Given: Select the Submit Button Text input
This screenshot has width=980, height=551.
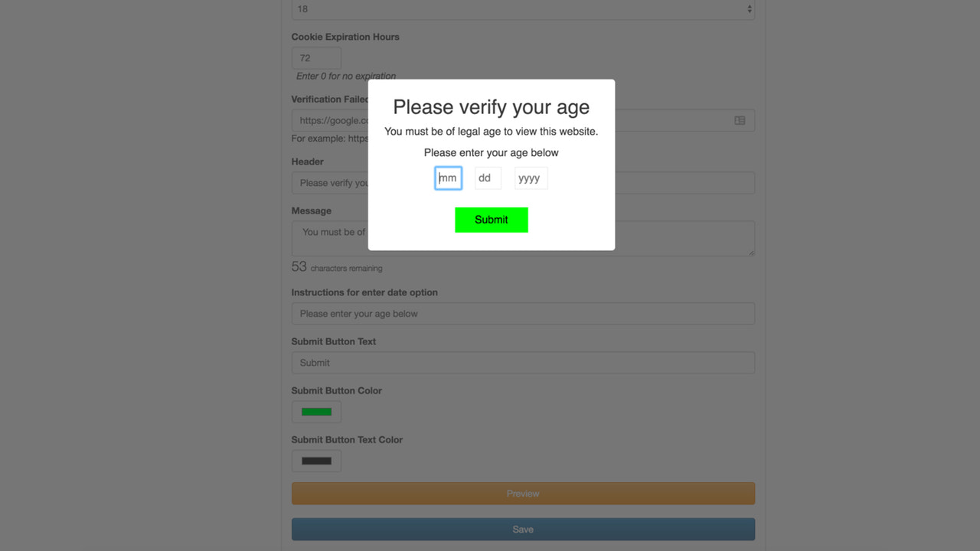Looking at the screenshot, I should pyautogui.click(x=523, y=362).
